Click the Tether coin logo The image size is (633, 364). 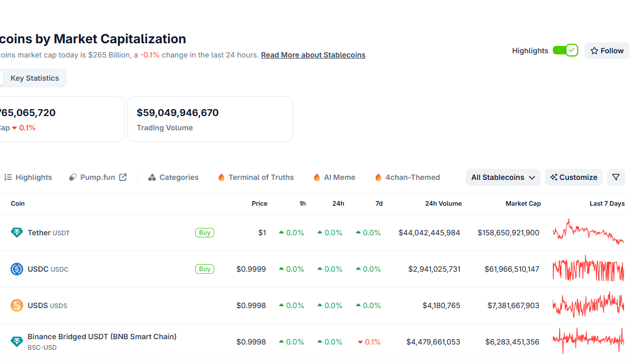tap(17, 233)
